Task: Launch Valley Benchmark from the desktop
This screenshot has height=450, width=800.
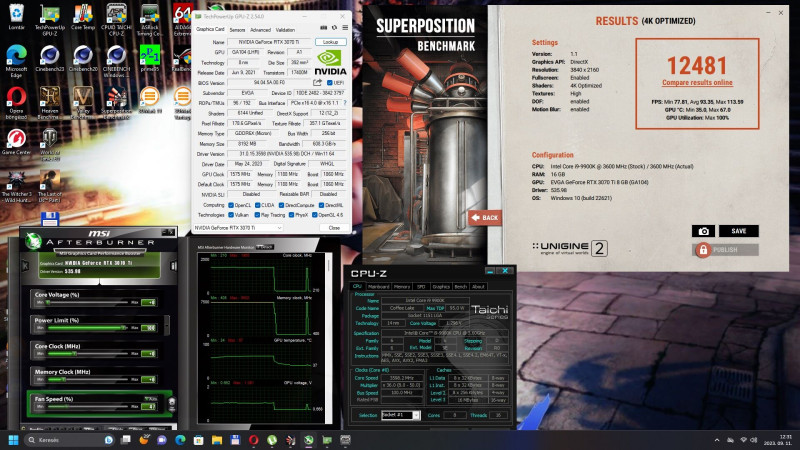Action: [83, 102]
